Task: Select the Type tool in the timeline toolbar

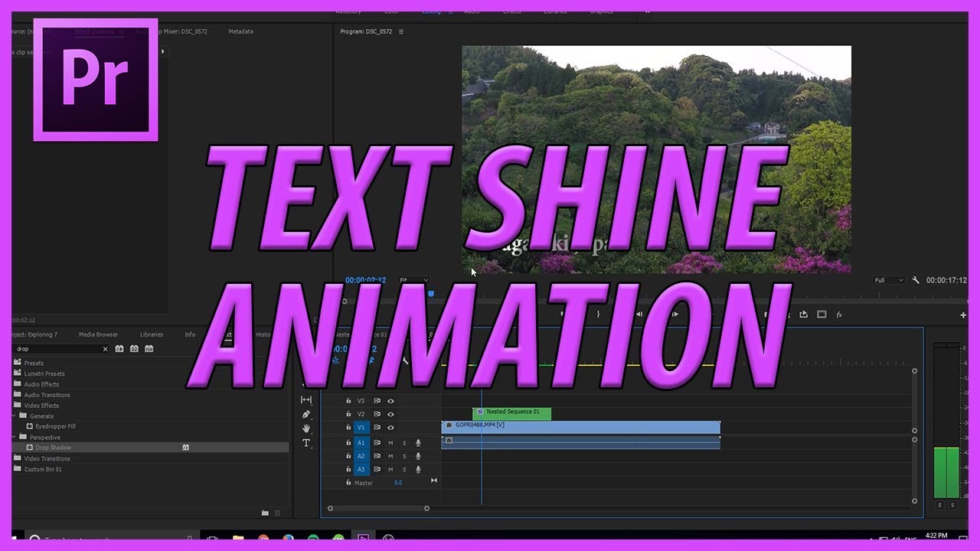Action: [x=306, y=442]
